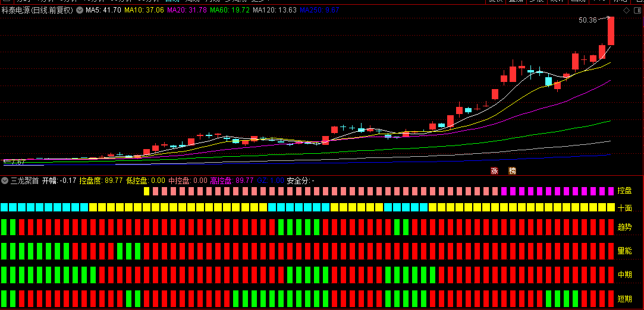Click the 低控盘: 0.00 value
Image resolution: width=644 pixels, height=310 pixels.
click(x=146, y=181)
